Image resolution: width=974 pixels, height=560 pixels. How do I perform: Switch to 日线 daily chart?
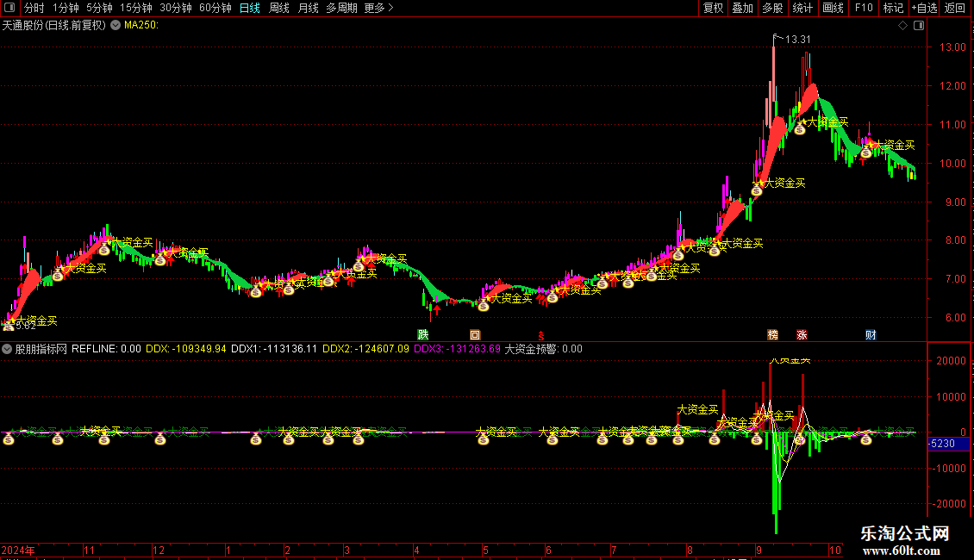250,8
